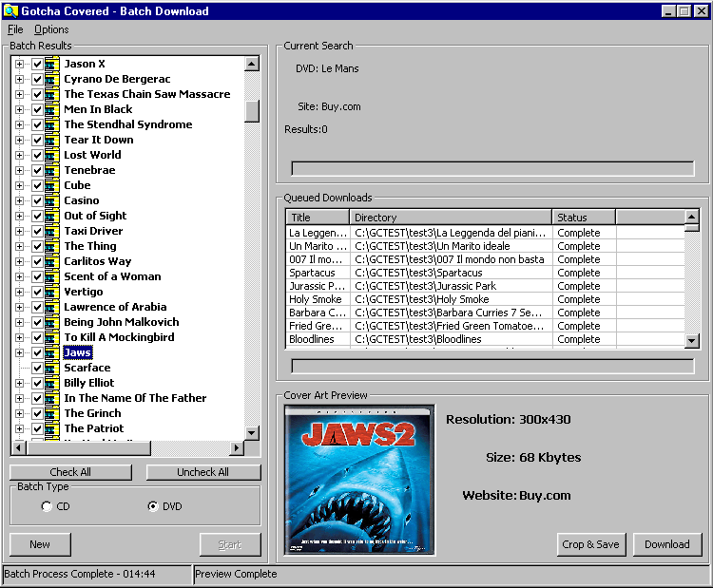Click the film icon beside The Stendhal Syndrome

[x=52, y=124]
